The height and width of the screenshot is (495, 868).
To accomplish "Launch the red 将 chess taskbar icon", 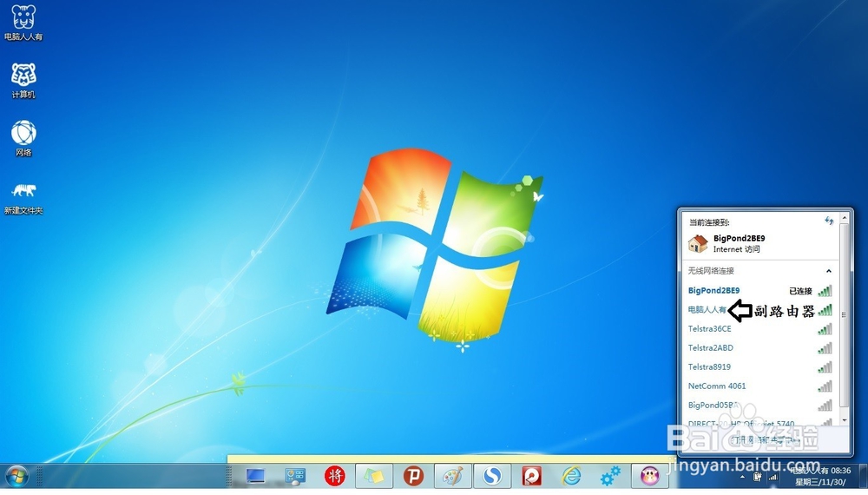I will click(x=334, y=476).
